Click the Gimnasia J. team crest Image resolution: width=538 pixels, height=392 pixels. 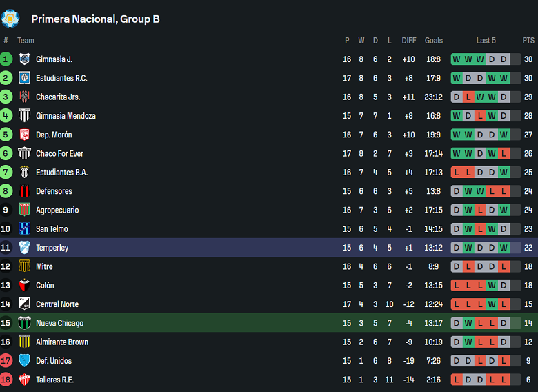[x=25, y=59]
